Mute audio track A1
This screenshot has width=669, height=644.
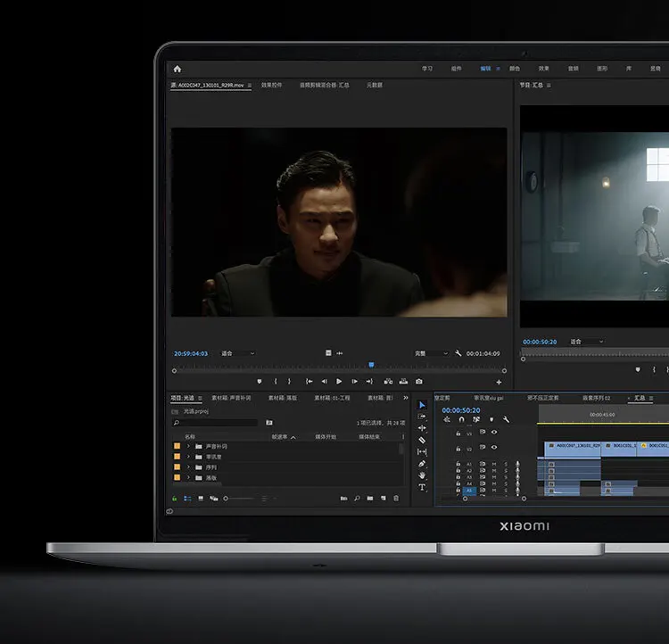point(494,464)
